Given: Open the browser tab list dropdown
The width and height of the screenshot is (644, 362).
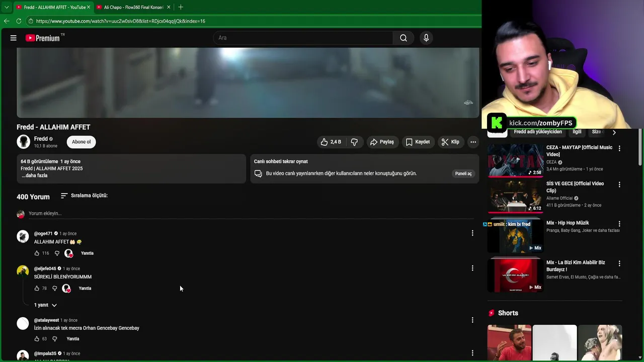Looking at the screenshot, I should click(x=6, y=7).
